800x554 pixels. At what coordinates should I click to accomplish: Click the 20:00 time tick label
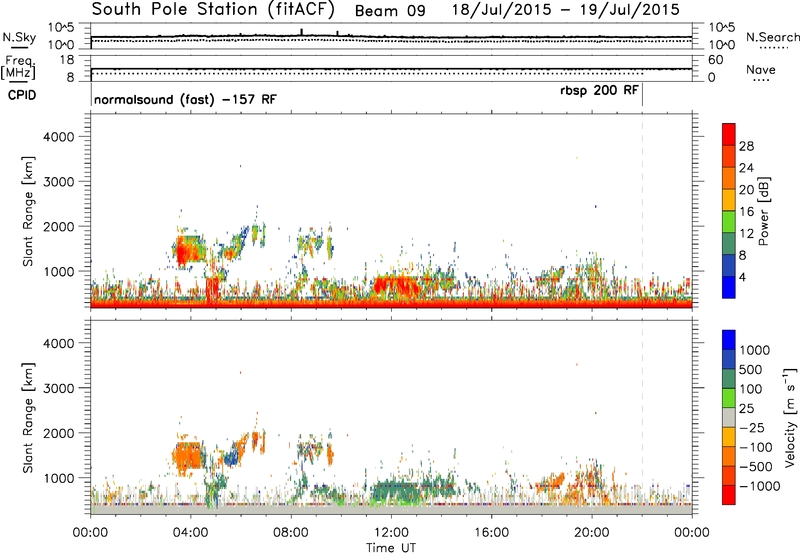point(591,533)
